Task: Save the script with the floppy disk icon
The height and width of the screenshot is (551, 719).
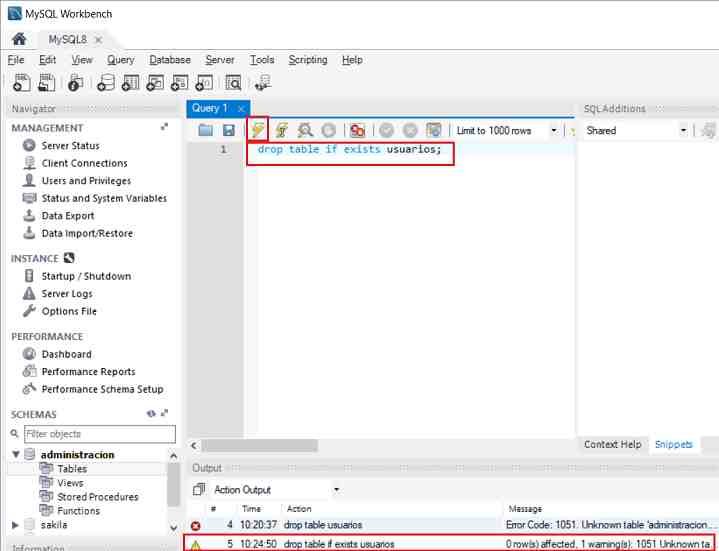Action: (x=228, y=130)
